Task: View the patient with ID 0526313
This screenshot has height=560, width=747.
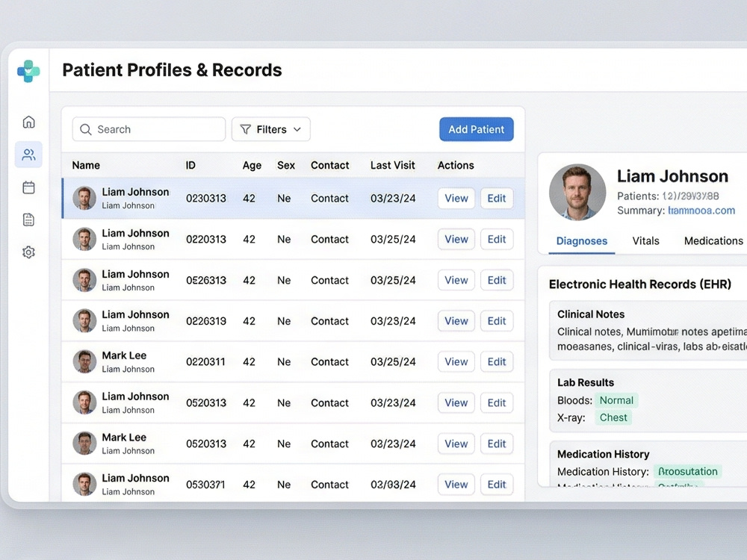Action: [456, 280]
